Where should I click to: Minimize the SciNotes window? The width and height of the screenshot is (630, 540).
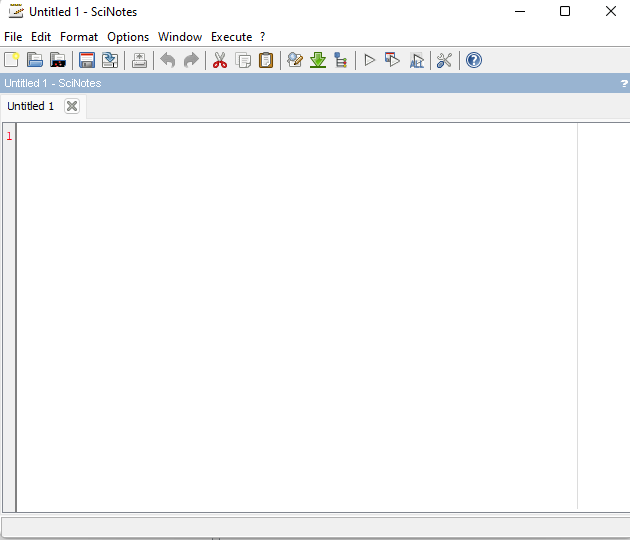coord(520,11)
